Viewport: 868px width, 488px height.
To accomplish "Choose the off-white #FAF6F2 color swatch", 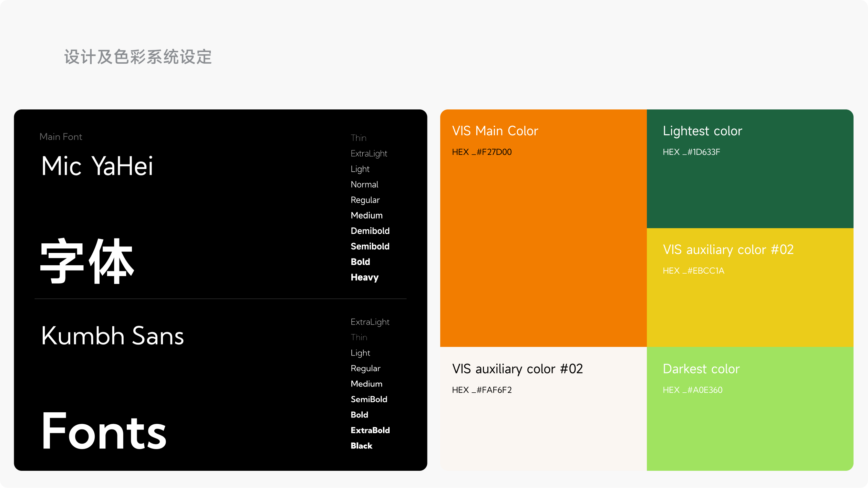I will [x=543, y=430].
